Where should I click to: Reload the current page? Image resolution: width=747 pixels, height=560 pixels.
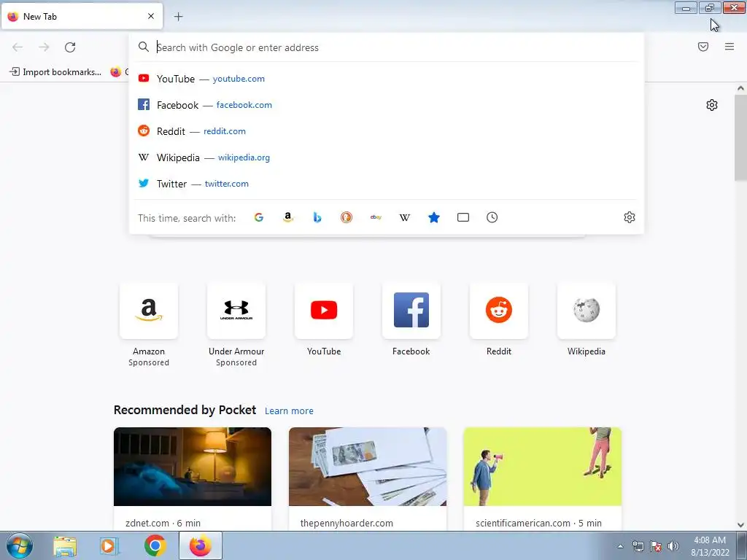[x=70, y=47]
